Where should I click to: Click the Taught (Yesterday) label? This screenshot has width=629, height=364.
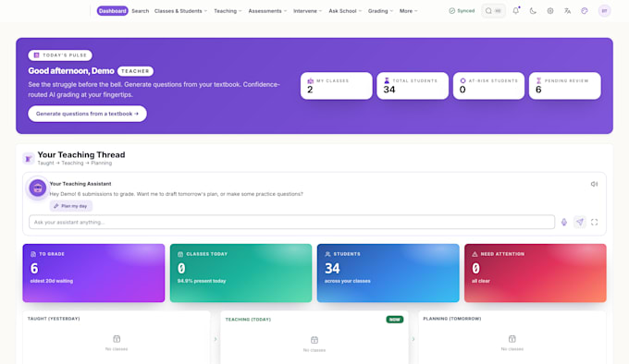coord(54,319)
